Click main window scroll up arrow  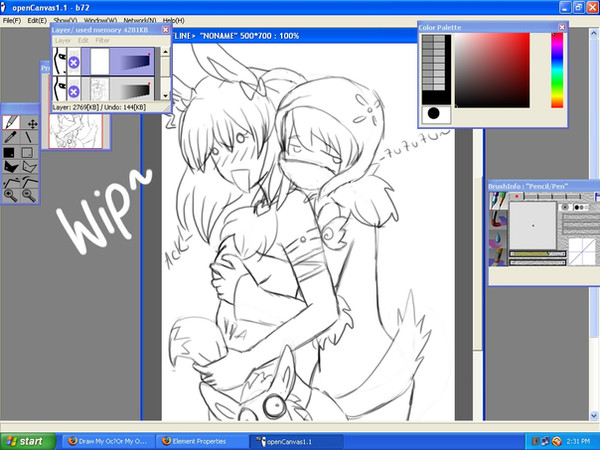[x=593, y=33]
